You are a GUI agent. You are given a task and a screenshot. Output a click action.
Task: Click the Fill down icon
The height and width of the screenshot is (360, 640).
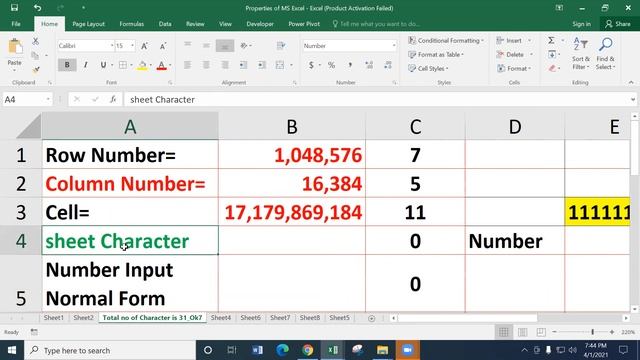[552, 54]
